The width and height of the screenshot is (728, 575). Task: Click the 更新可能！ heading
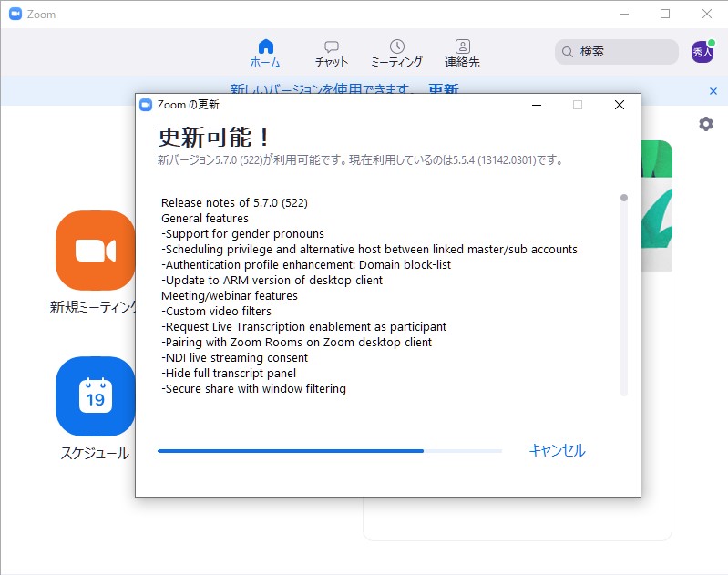(213, 138)
